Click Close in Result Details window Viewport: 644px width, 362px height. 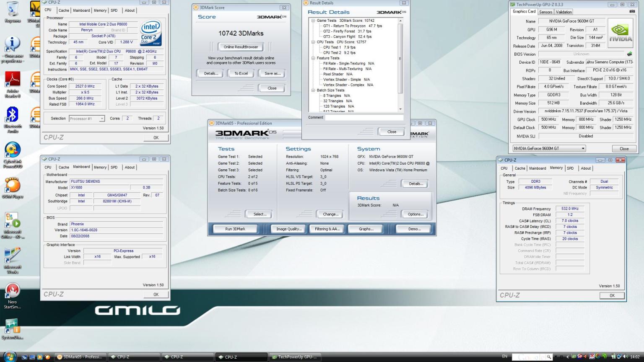pyautogui.click(x=392, y=132)
